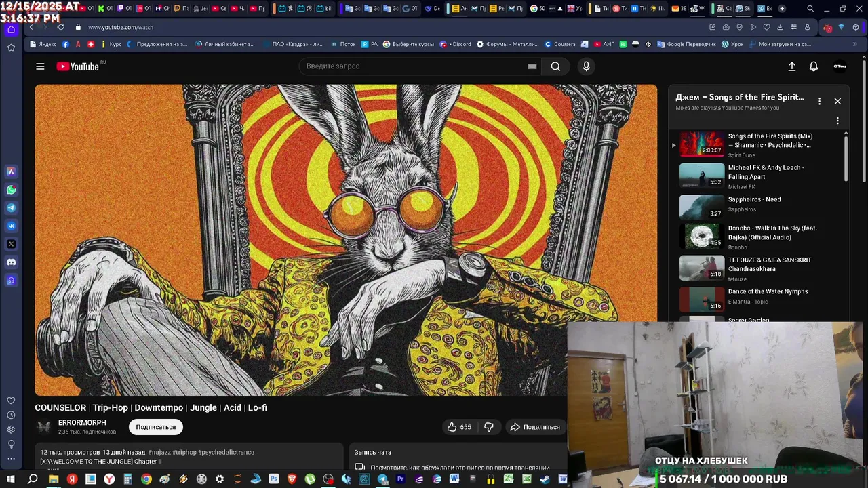The height and width of the screenshot is (488, 868).
Task: Open Google Chrome from taskbar
Action: (x=146, y=479)
